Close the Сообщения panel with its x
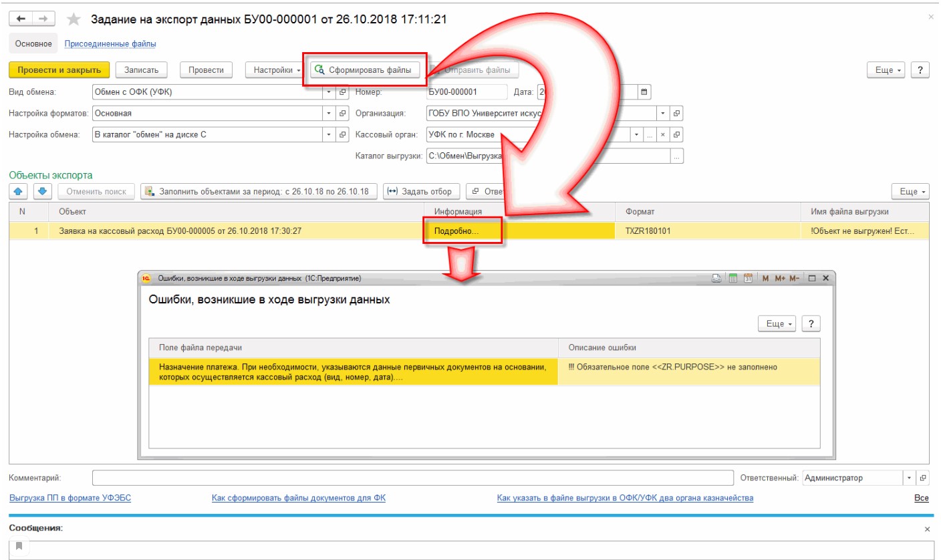 (x=926, y=529)
